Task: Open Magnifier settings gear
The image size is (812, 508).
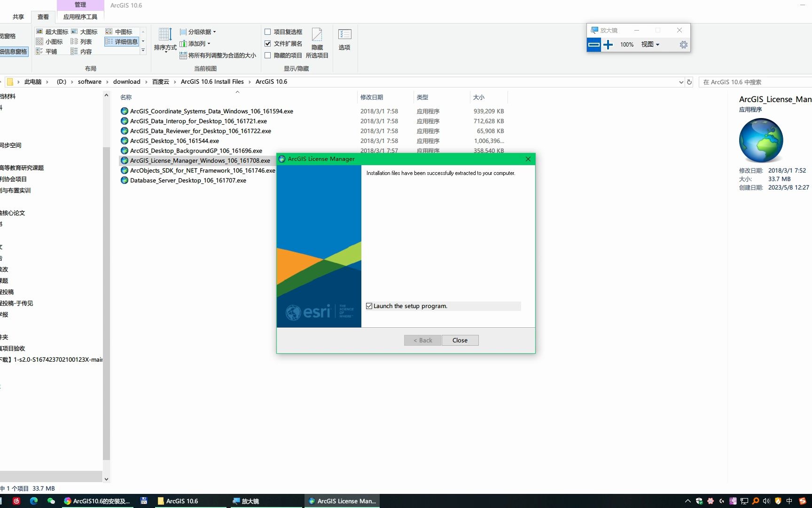Action: tap(684, 45)
